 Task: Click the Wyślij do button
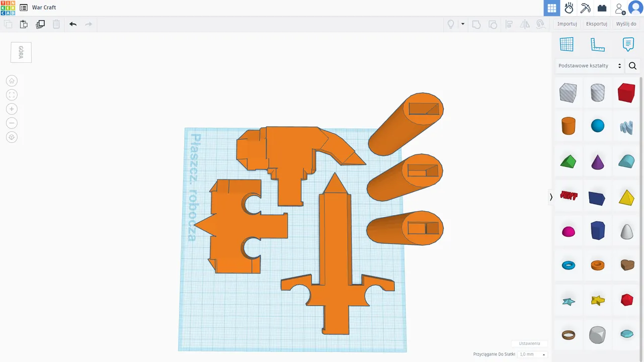point(626,24)
